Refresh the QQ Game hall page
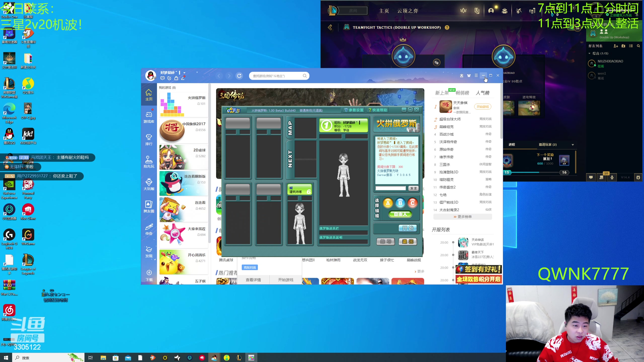Viewport: 644px width, 362px height. coord(239,76)
